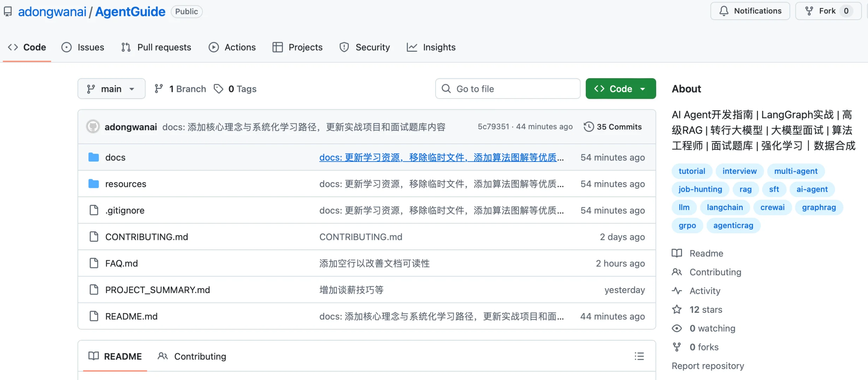The width and height of the screenshot is (868, 380).
Task: Open the README.md file
Action: tap(131, 316)
